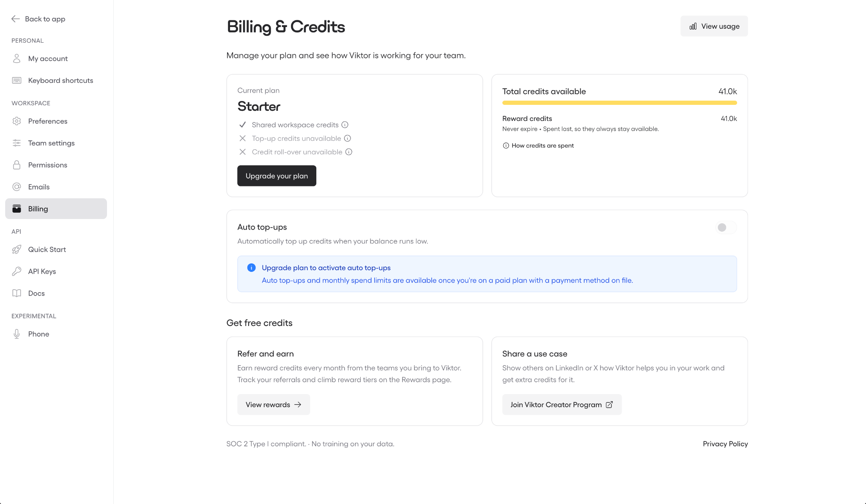
Task: Click info icon beside Shared workspace credits
Action: click(345, 125)
